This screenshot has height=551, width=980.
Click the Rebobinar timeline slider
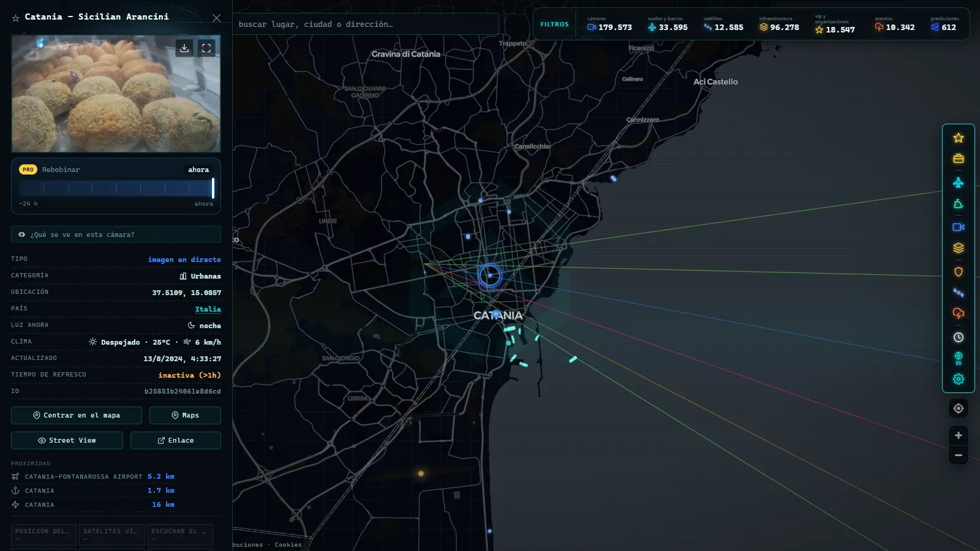[x=116, y=188]
